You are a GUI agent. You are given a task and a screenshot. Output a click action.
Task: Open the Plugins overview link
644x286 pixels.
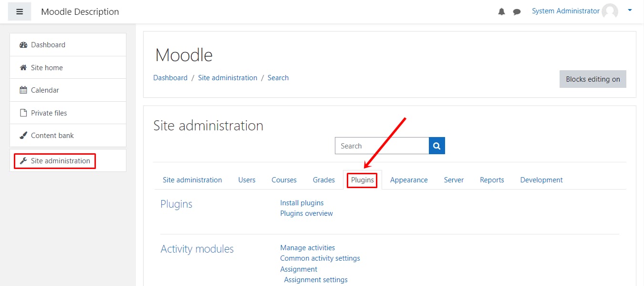tap(307, 213)
